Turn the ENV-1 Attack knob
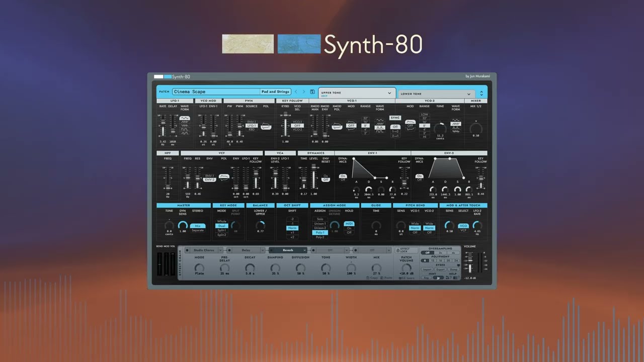This screenshot has height=362, width=644. point(356,190)
